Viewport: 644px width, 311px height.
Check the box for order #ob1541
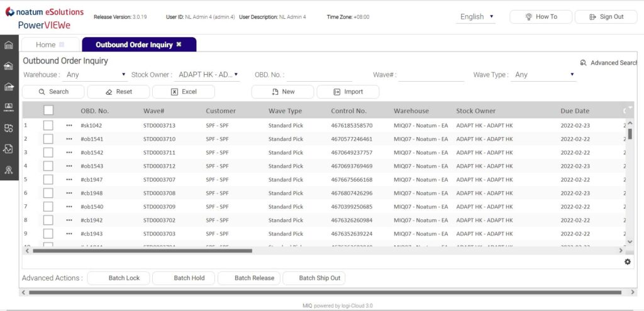coord(48,139)
